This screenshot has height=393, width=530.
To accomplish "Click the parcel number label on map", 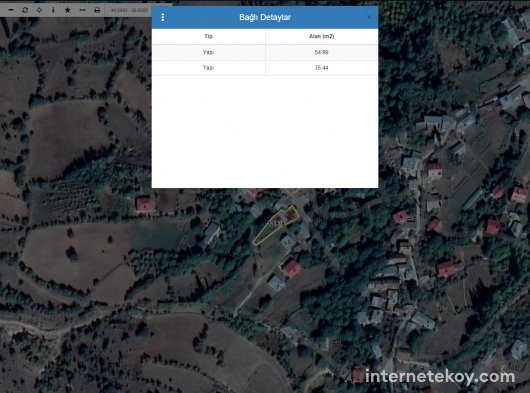I will point(277,224).
